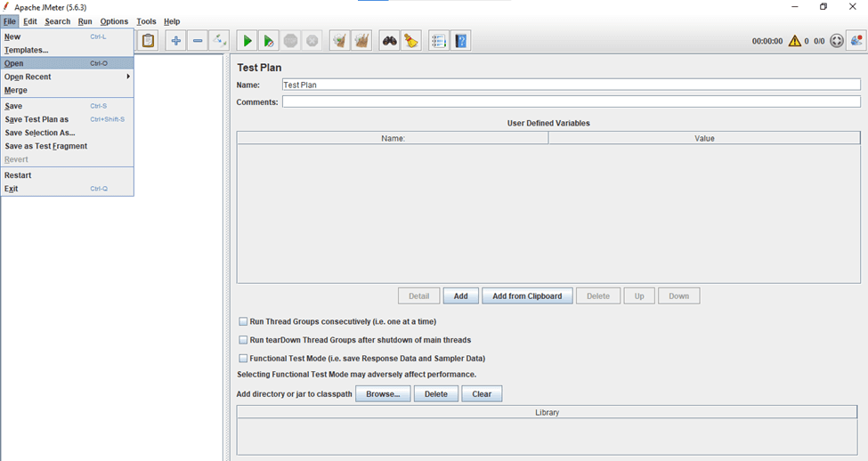868x461 pixels.
Task: Expand the Open Recent submenu arrow
Action: click(x=128, y=77)
